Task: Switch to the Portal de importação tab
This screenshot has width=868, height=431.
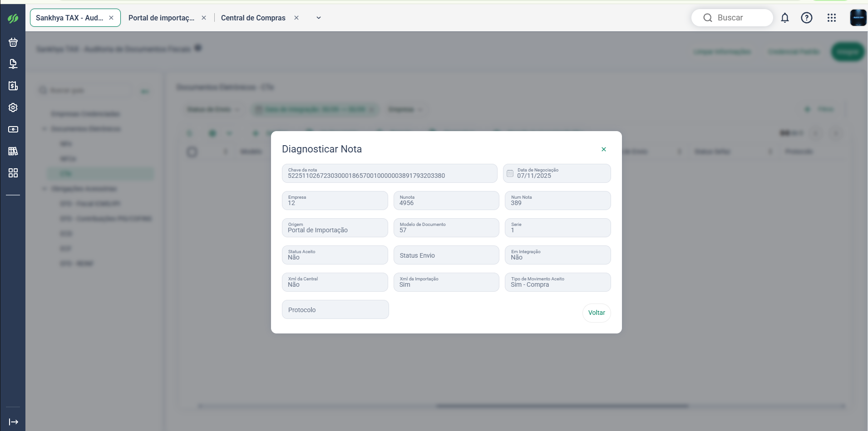Action: tap(161, 18)
